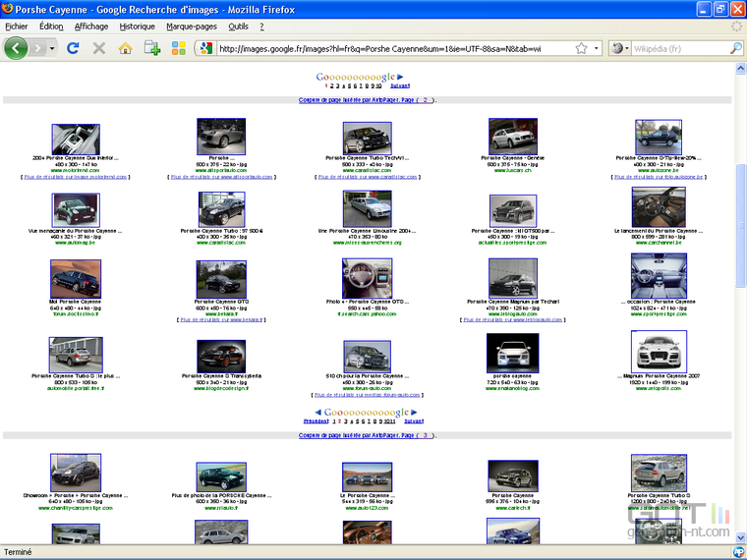Reload the page with the refresh icon

pyautogui.click(x=73, y=48)
